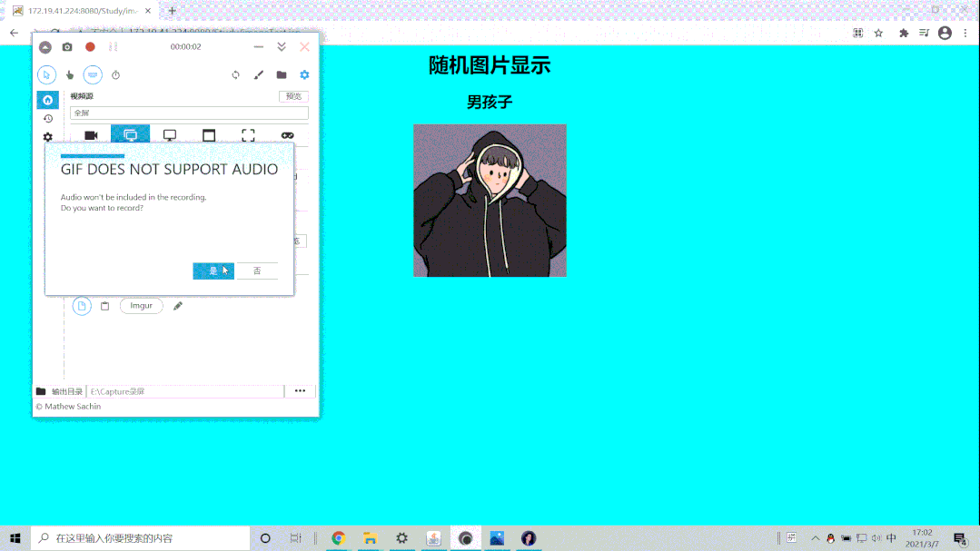This screenshot has width=980, height=551.
Task: Click the pause recording icon
Action: tap(114, 47)
